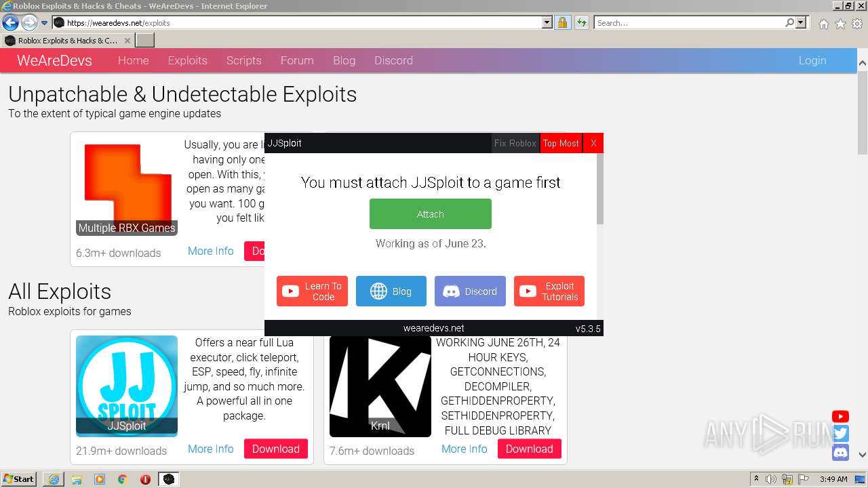Image resolution: width=868 pixels, height=488 pixels.
Task: Open the File Explorer taskbar icon
Action: click(77, 479)
